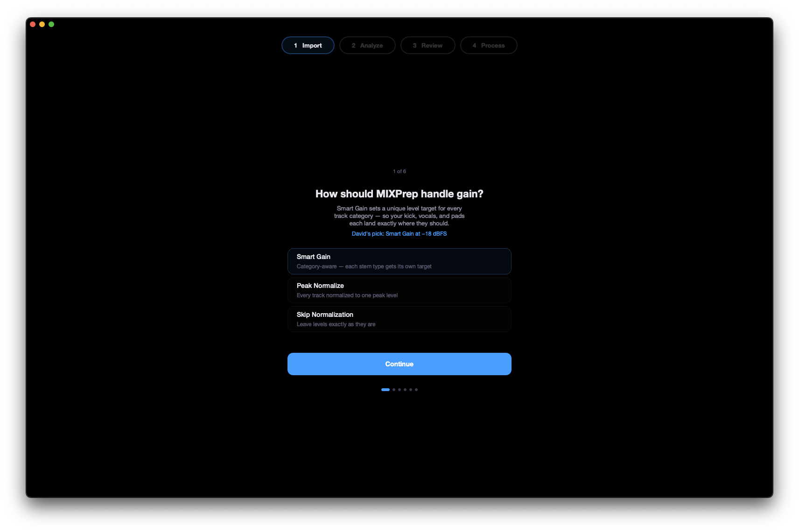The image size is (799, 532).
Task: Apply David's pick of Smart Gain at −18 dBFS
Action: (399, 233)
